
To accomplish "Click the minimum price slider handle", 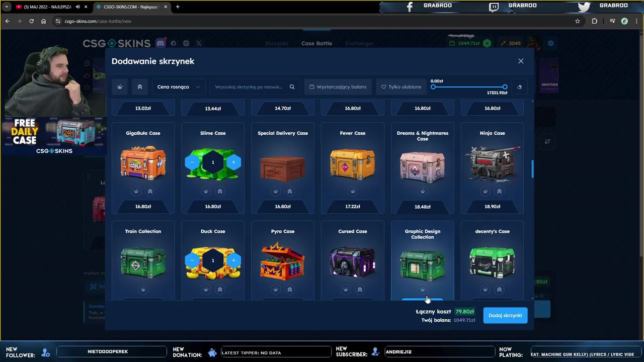I will pos(433,87).
